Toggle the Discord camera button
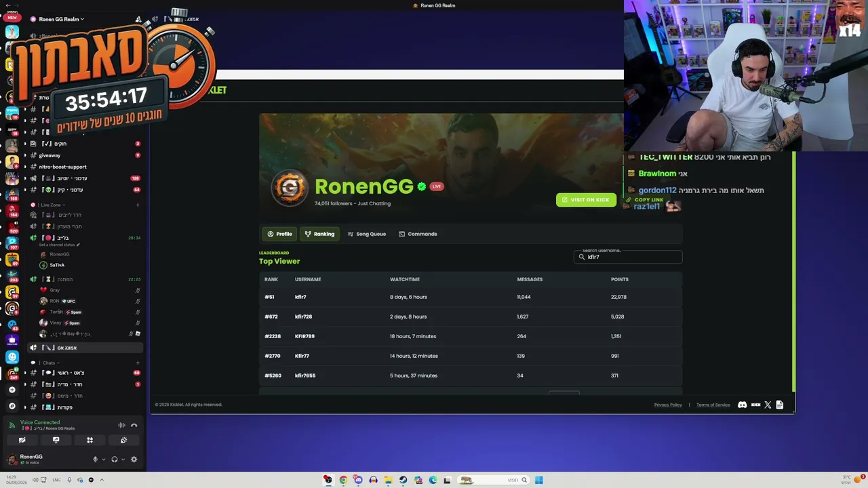Image resolution: width=868 pixels, height=488 pixels. 22,440
